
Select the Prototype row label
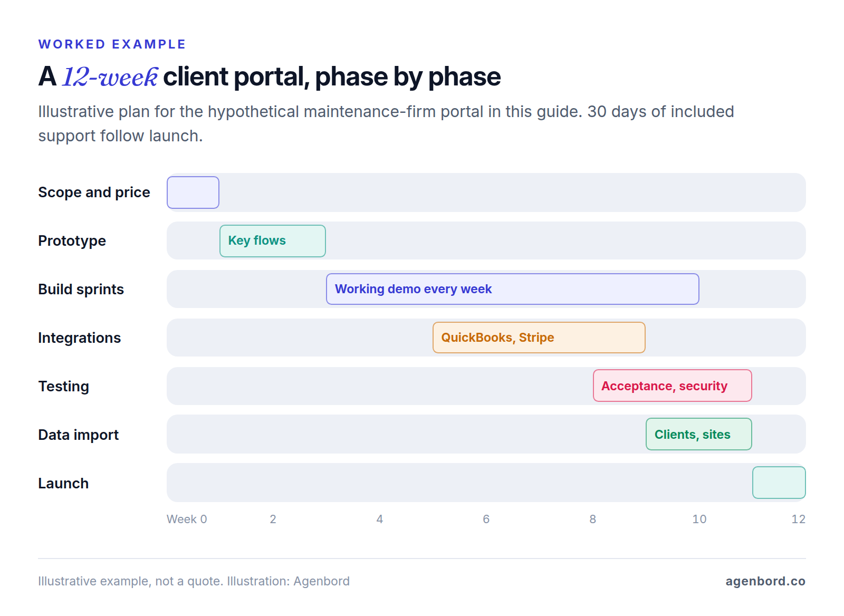tap(72, 241)
